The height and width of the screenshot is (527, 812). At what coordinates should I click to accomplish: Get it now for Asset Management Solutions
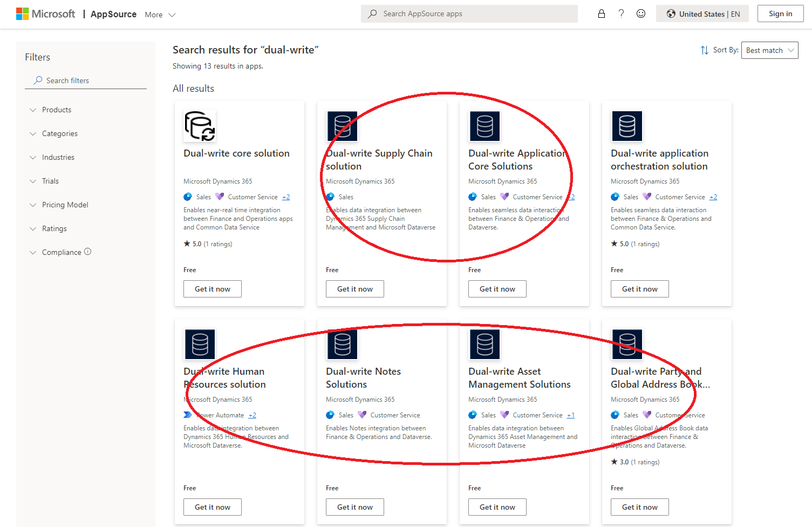pyautogui.click(x=497, y=507)
